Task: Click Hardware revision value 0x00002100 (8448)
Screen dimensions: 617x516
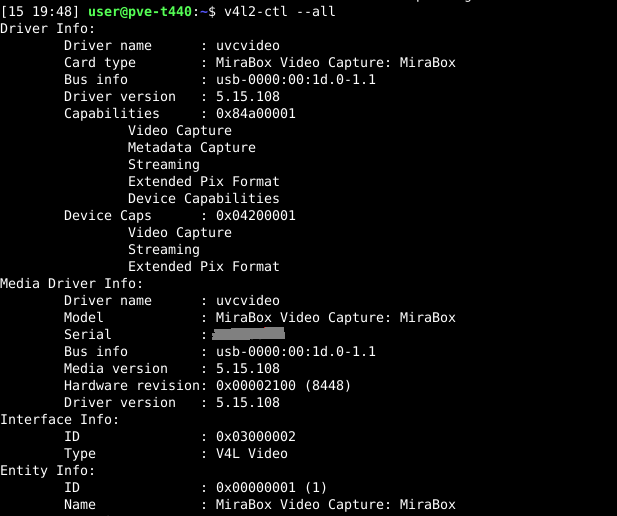Action: pyautogui.click(x=279, y=385)
